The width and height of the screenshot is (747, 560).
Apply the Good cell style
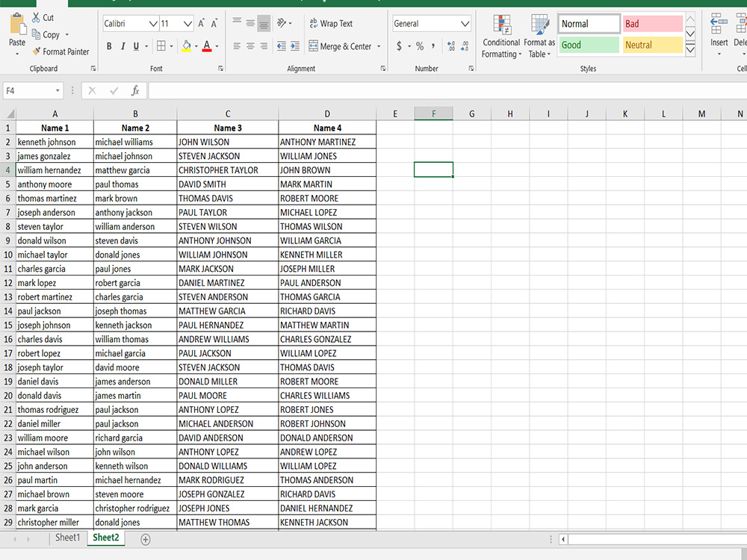click(589, 45)
